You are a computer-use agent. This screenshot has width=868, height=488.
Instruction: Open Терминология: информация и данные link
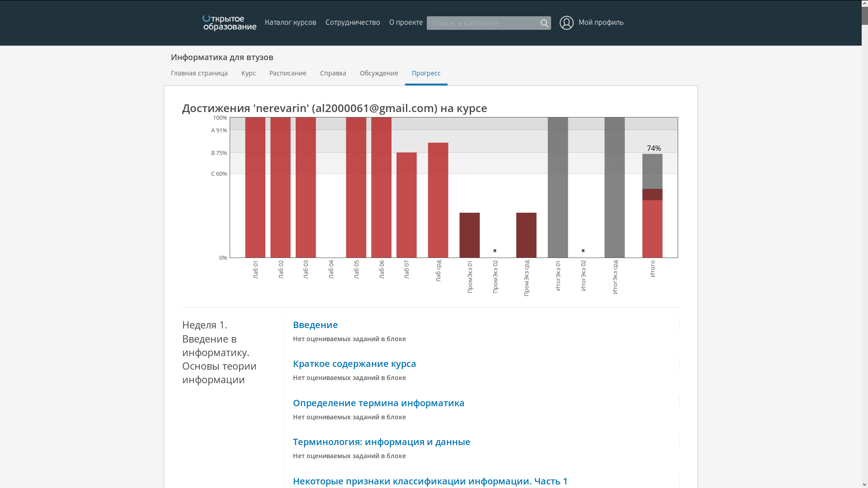tap(381, 442)
